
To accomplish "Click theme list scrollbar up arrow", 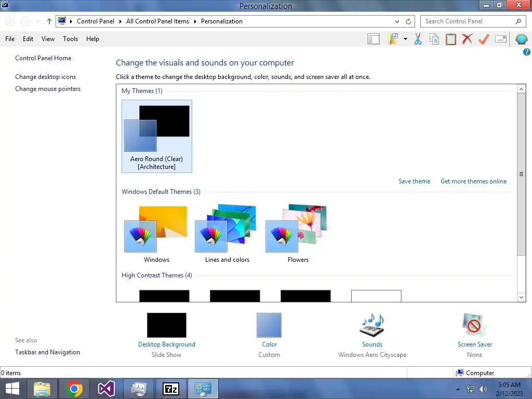I will 522,89.
